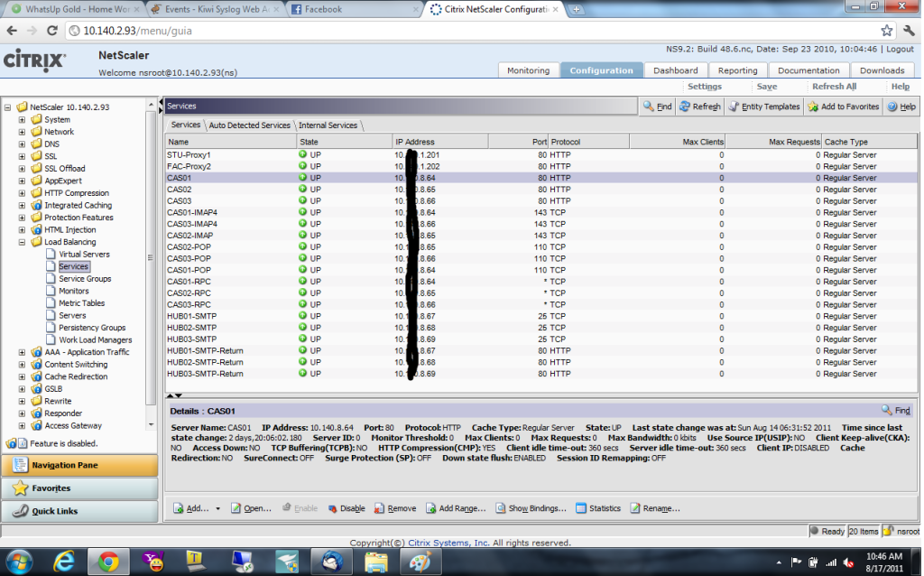Sort by the State column header
This screenshot has width=924, height=576.
pyautogui.click(x=345, y=142)
